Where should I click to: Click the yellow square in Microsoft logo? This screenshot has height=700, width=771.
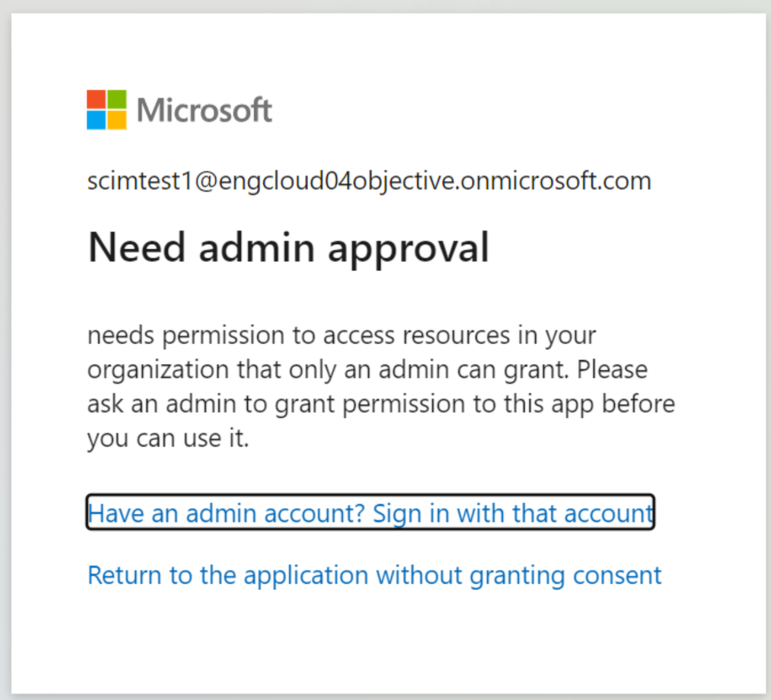[117, 120]
